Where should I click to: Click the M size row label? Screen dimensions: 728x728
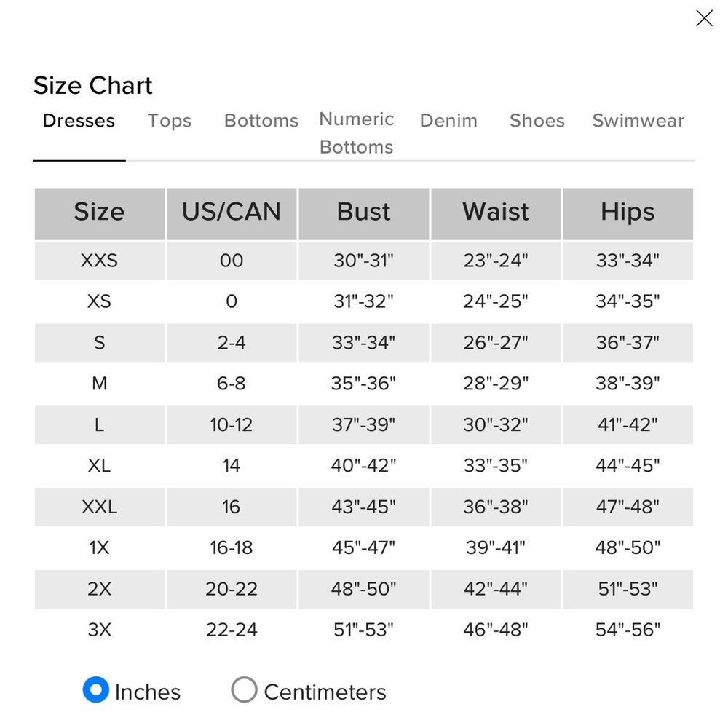pos(99,384)
